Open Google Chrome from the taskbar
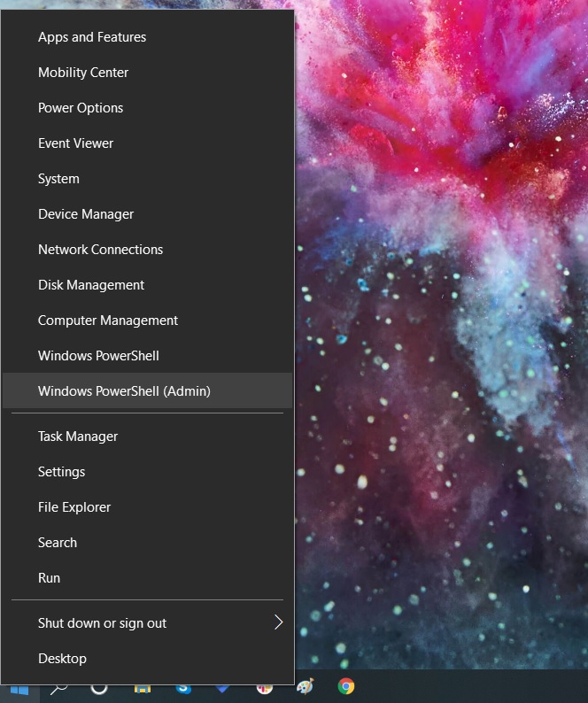 click(345, 686)
